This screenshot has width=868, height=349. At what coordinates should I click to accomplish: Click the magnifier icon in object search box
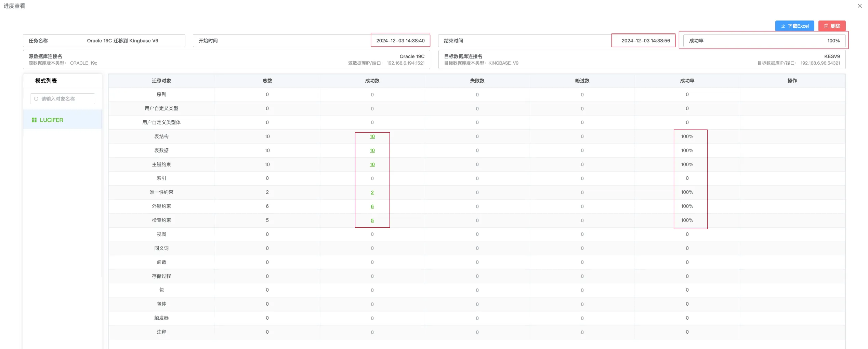point(36,99)
